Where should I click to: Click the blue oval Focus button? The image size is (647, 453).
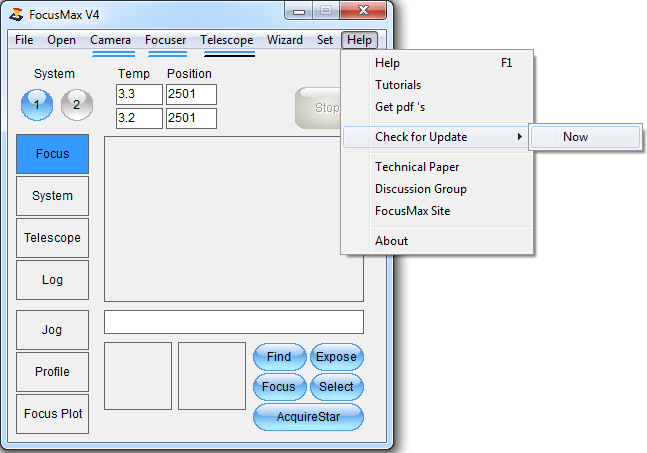[x=279, y=387]
